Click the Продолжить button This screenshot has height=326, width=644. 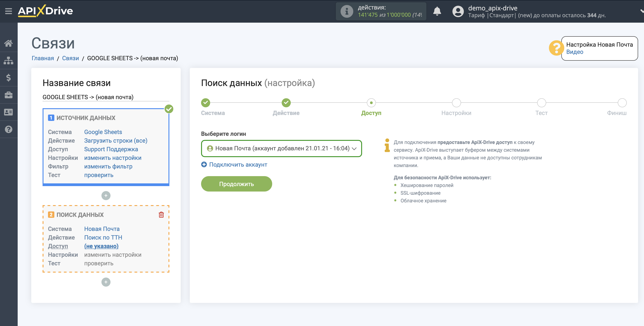pyautogui.click(x=236, y=184)
